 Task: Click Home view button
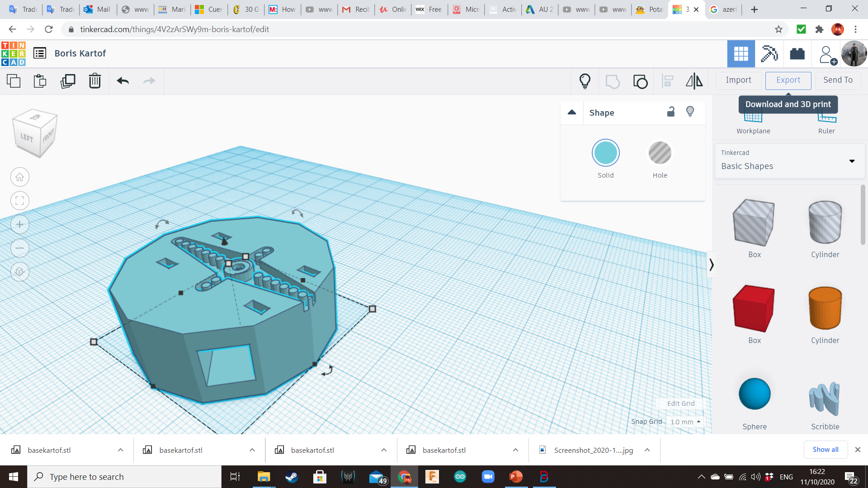[x=20, y=177]
